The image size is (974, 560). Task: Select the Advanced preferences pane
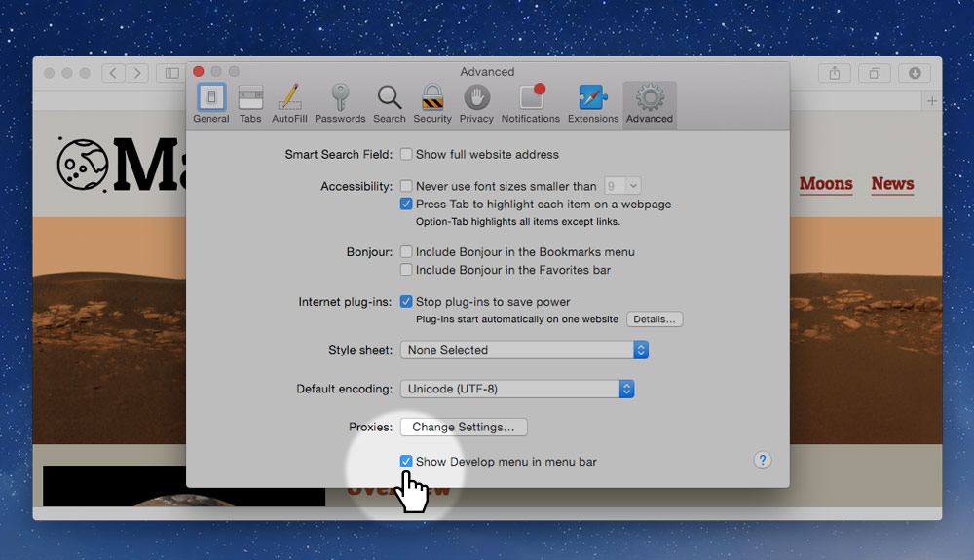click(649, 104)
